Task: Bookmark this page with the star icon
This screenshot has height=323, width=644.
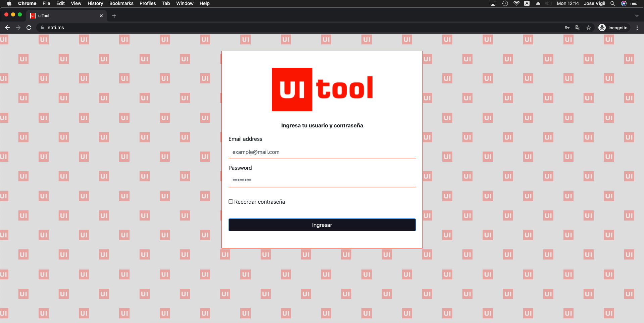Action: click(x=589, y=28)
